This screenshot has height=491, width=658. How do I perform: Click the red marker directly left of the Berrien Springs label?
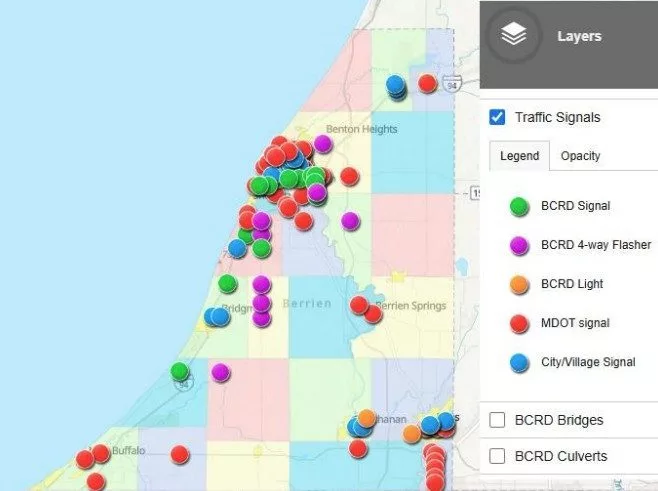359,305
